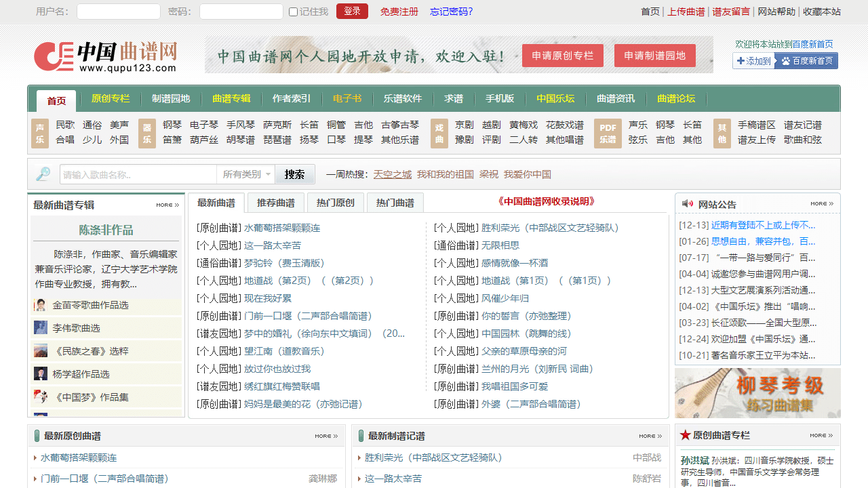Switch to the 热门原创 tab
Image resolution: width=868 pixels, height=488 pixels.
(x=336, y=203)
